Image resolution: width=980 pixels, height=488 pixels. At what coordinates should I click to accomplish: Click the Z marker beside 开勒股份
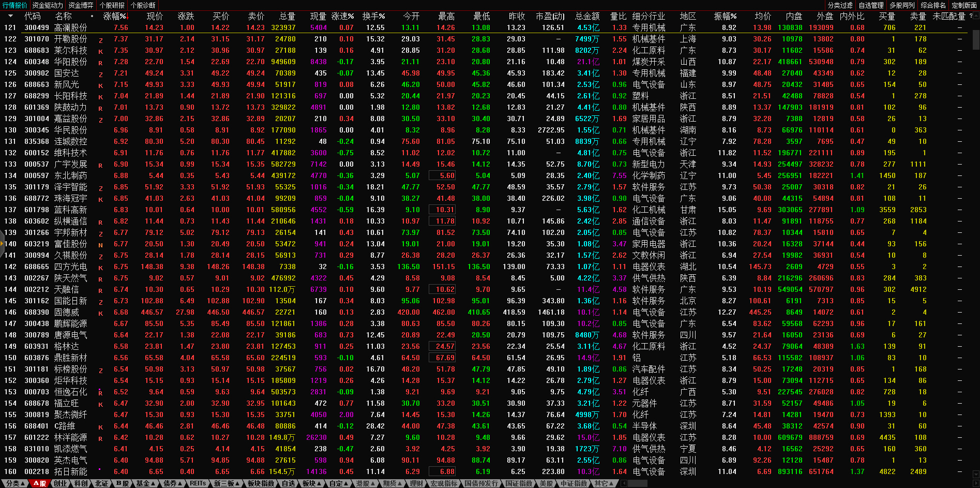point(100,40)
